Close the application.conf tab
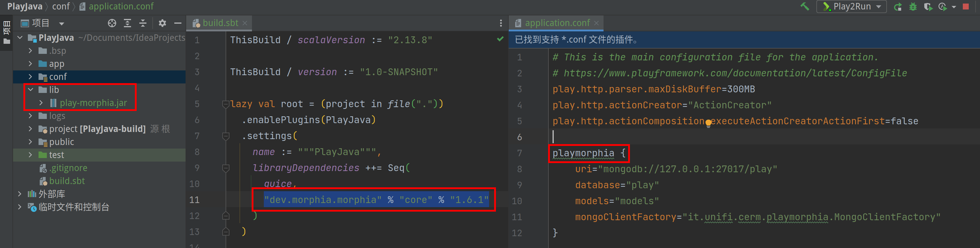 click(x=596, y=23)
